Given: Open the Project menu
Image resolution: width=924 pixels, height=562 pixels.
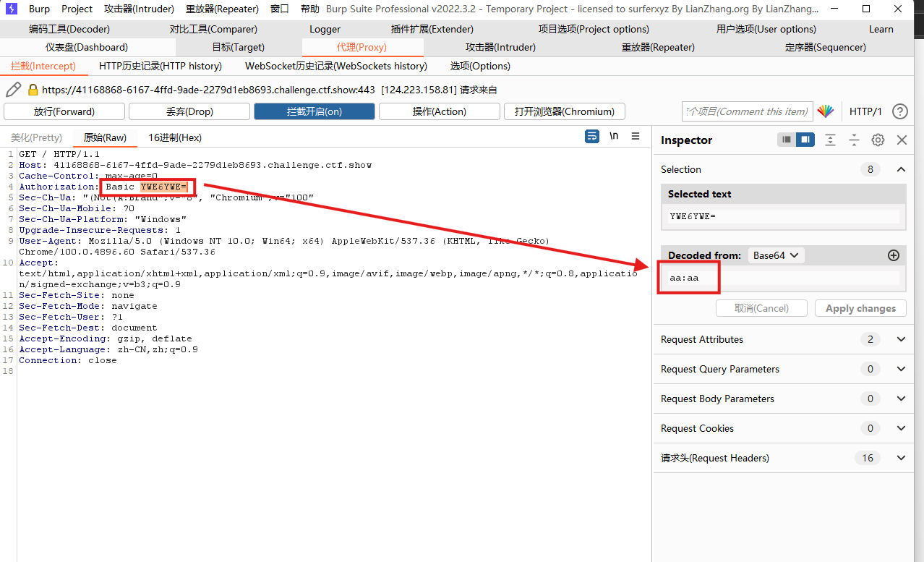Looking at the screenshot, I should click(x=77, y=9).
